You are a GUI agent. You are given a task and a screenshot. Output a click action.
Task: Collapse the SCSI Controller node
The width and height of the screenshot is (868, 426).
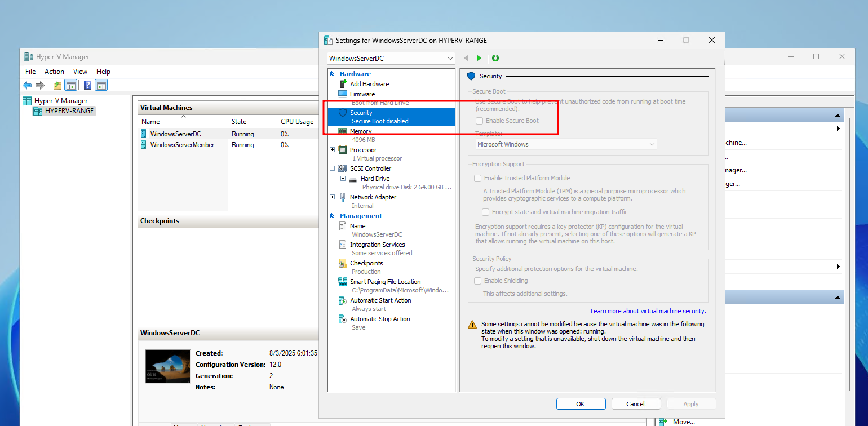click(x=332, y=168)
